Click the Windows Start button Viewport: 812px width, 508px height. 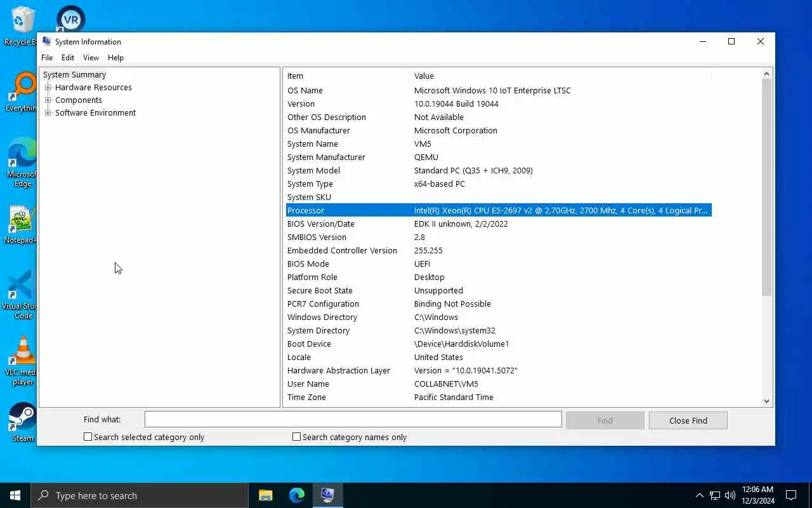point(15,495)
